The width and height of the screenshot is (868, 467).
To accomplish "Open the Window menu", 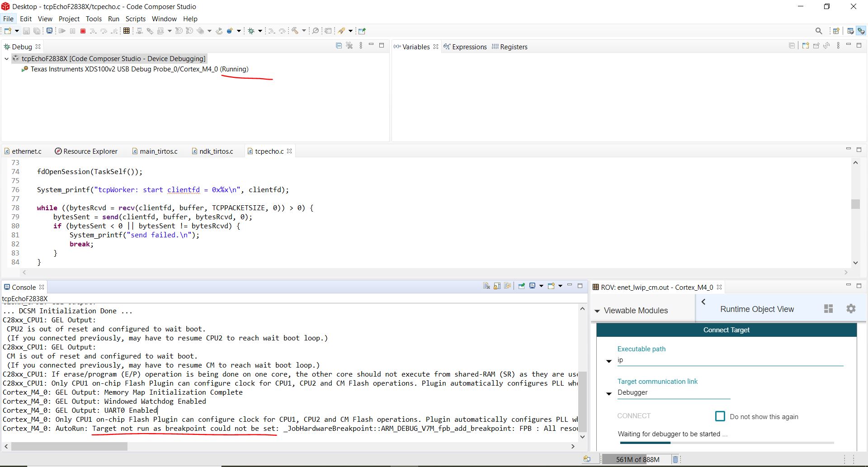I will [x=164, y=19].
